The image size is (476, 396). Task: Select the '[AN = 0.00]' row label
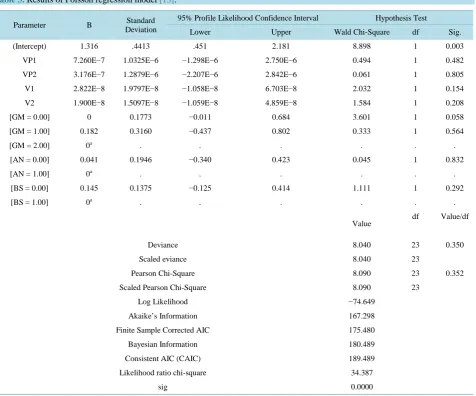(x=29, y=160)
